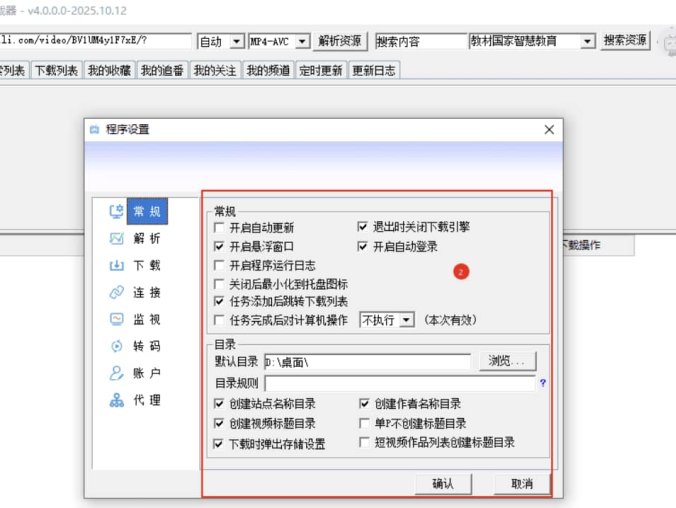Viewport: 676px width, 508px height.
Task: Switch to 我的收藏 tab
Action: click(x=109, y=70)
